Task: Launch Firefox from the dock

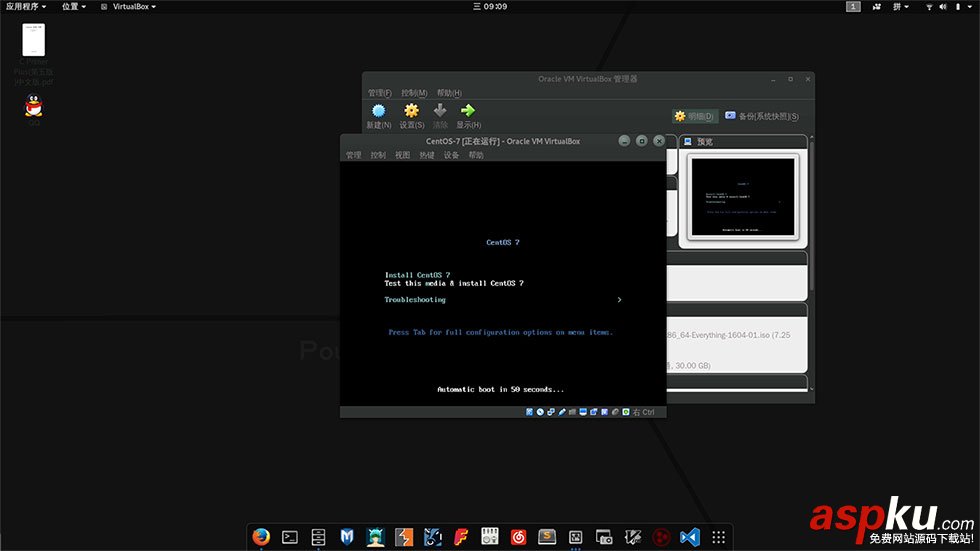Action: coord(261,537)
